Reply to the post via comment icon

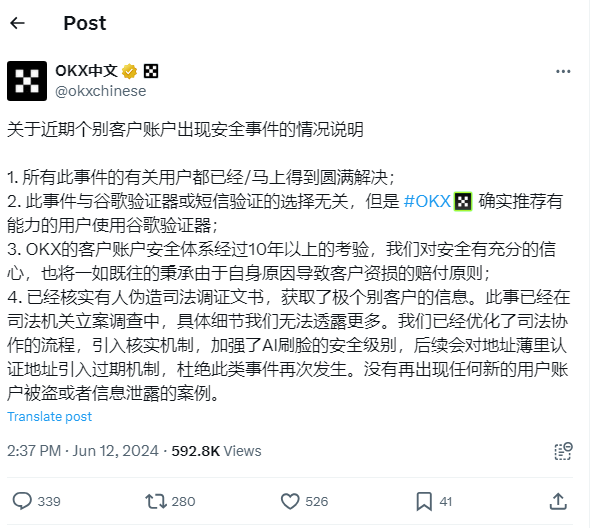click(x=22, y=499)
